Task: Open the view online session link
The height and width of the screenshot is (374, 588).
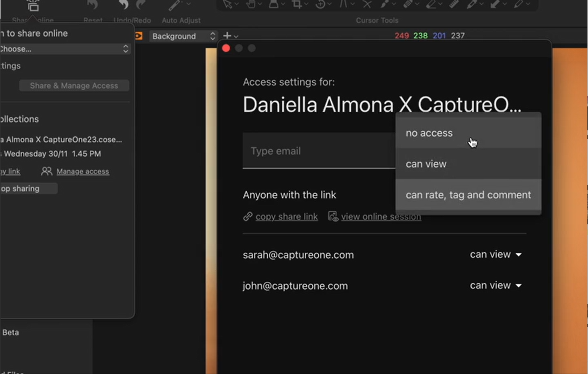Action: coord(381,217)
